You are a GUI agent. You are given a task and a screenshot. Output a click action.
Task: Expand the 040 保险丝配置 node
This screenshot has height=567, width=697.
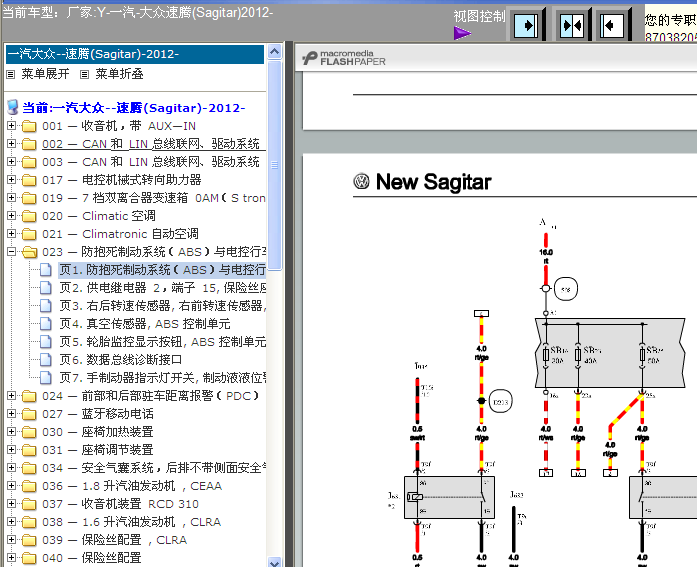(x=12, y=557)
